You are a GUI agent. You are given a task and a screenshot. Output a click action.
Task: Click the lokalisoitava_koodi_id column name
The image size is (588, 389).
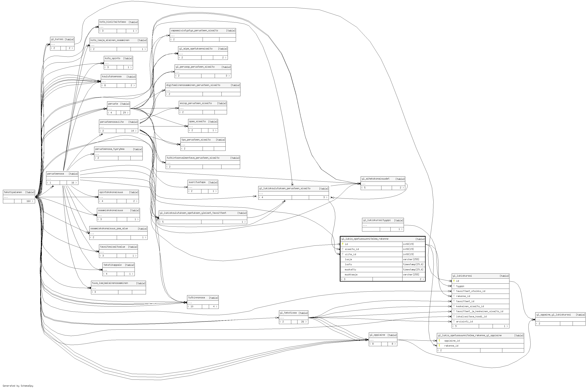click(x=471, y=317)
